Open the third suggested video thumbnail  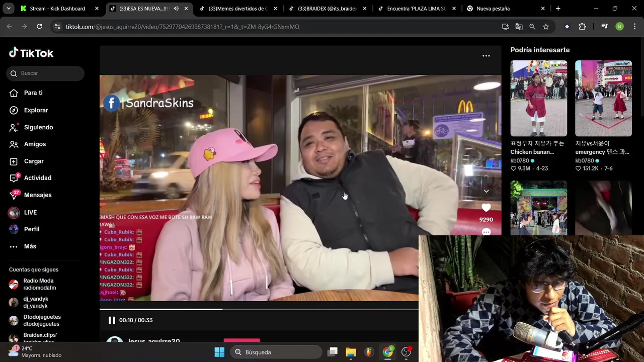click(539, 208)
